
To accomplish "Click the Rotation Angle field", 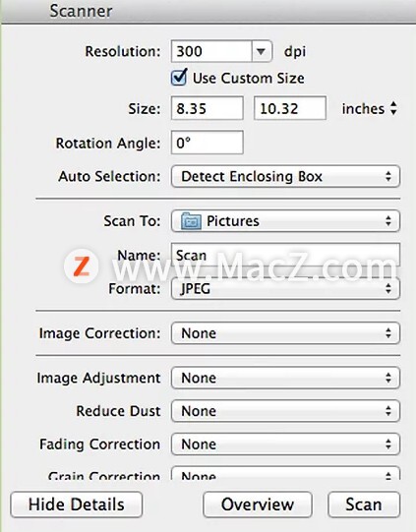I will coord(208,143).
